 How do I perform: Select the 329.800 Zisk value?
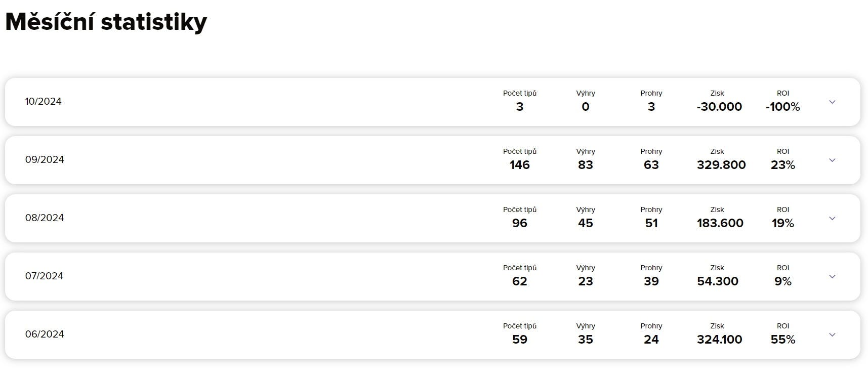pyautogui.click(x=721, y=165)
